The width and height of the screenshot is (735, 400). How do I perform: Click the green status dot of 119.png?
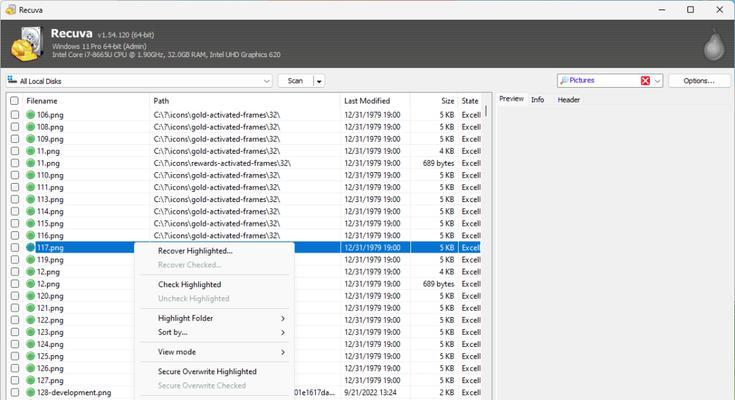point(30,259)
